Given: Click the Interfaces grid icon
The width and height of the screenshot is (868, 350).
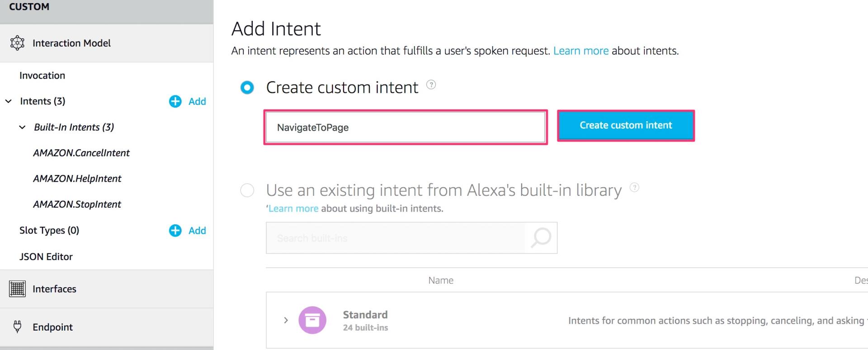Looking at the screenshot, I should (17, 289).
